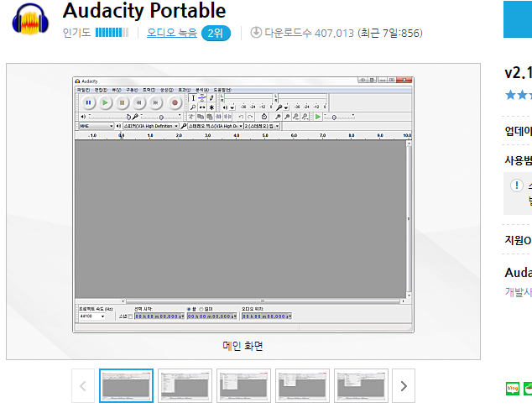Click the Zoom Out icon in edit toolbar

click(x=287, y=117)
